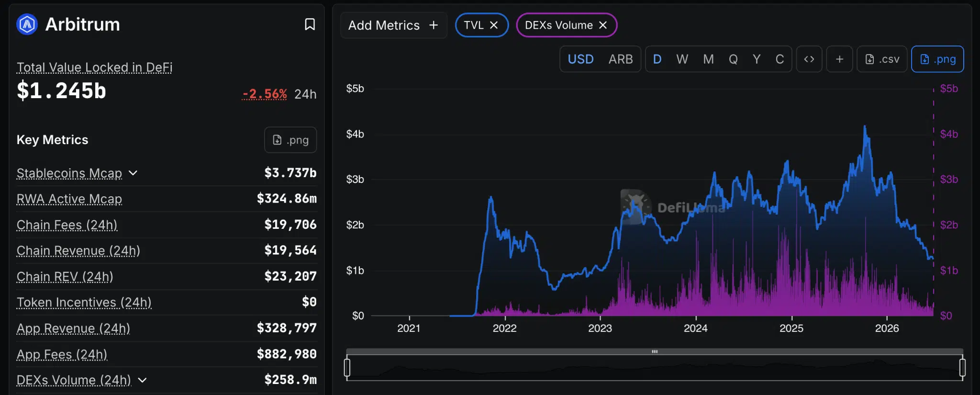The width and height of the screenshot is (980, 395).
Task: Download Key Metrics as .png
Action: coord(290,140)
